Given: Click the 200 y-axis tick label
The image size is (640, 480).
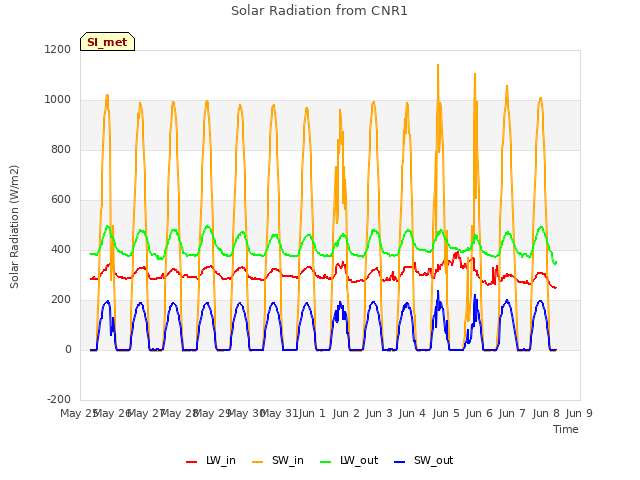Looking at the screenshot, I should click(61, 300).
